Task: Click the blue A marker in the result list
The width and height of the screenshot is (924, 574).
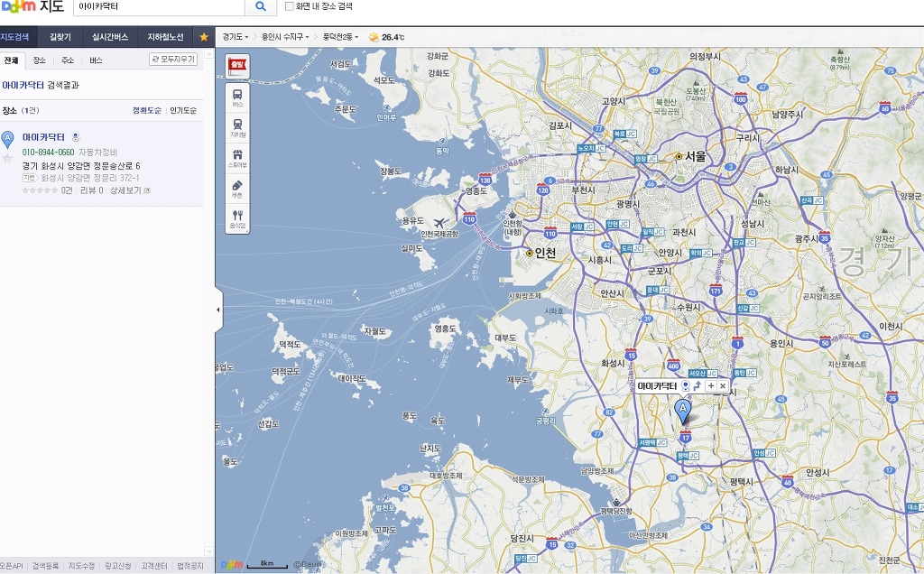Action: (7, 140)
